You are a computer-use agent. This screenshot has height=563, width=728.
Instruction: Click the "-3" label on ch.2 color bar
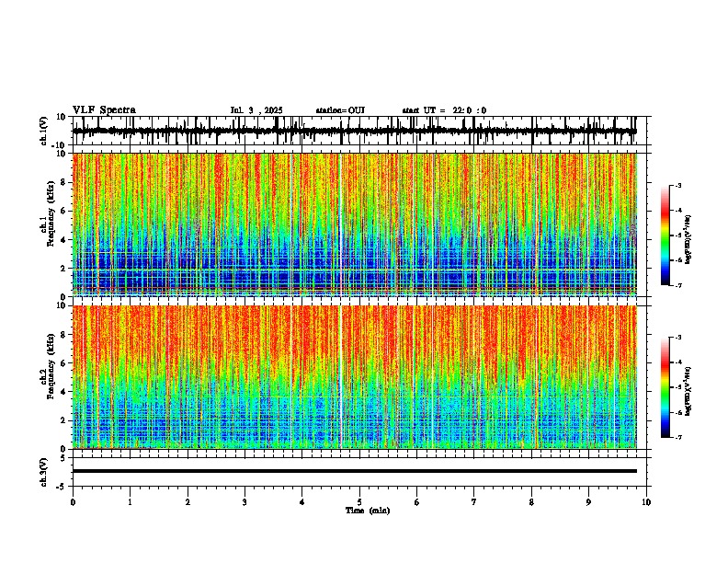click(678, 338)
